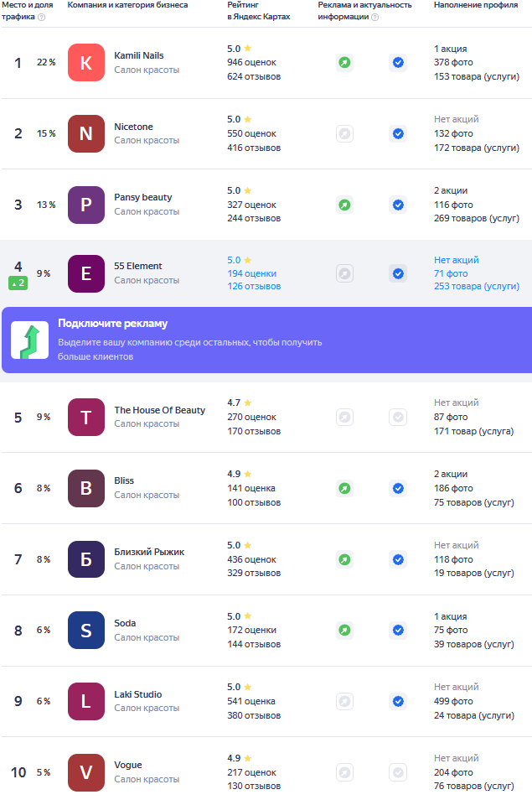532x805 pixels.
Task: Click the 22 % traffic share value
Action: [46, 62]
